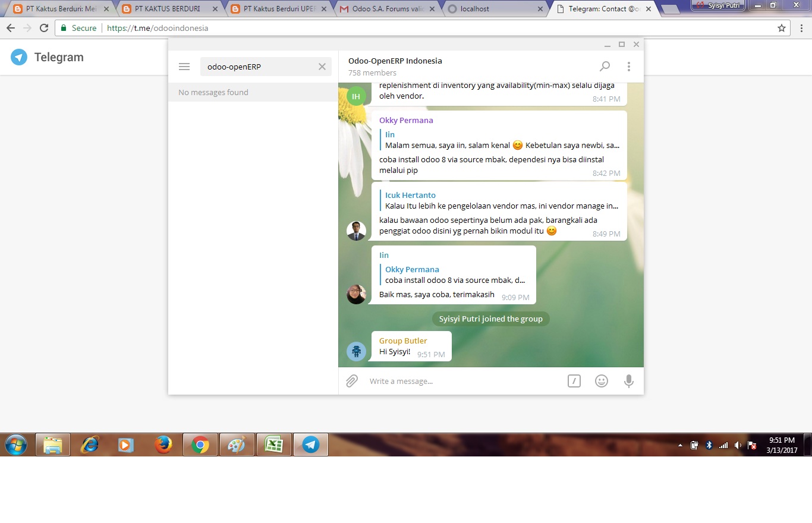Image resolution: width=812 pixels, height=523 pixels.
Task: Click the green IH avatar
Action: tap(356, 96)
